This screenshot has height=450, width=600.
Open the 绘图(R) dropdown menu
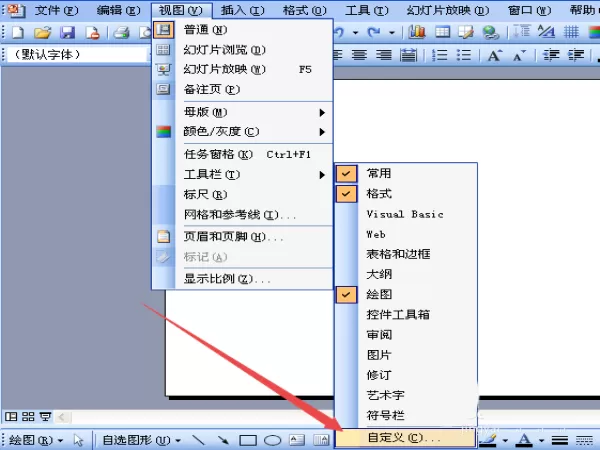36,440
